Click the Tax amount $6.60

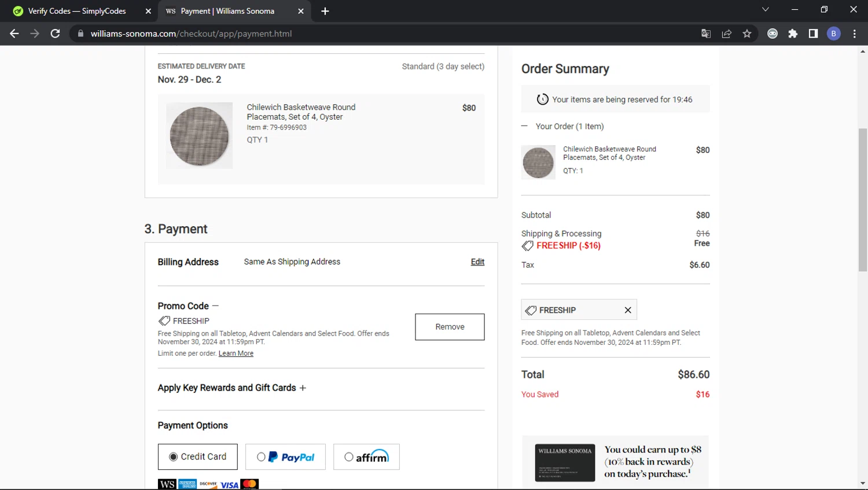coord(699,265)
